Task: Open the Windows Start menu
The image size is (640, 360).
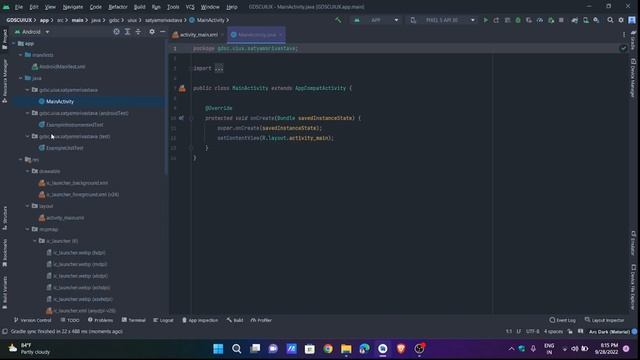Action: (218, 349)
